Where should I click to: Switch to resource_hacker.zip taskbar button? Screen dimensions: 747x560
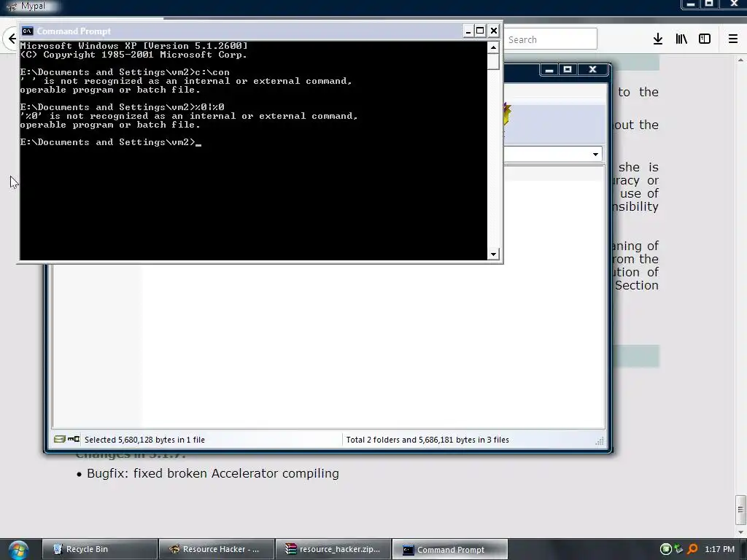(x=333, y=550)
